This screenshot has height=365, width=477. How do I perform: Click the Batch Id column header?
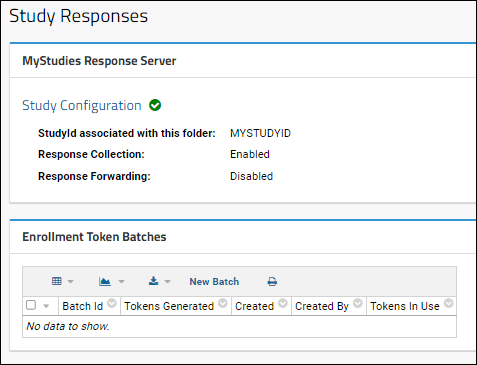click(x=83, y=306)
